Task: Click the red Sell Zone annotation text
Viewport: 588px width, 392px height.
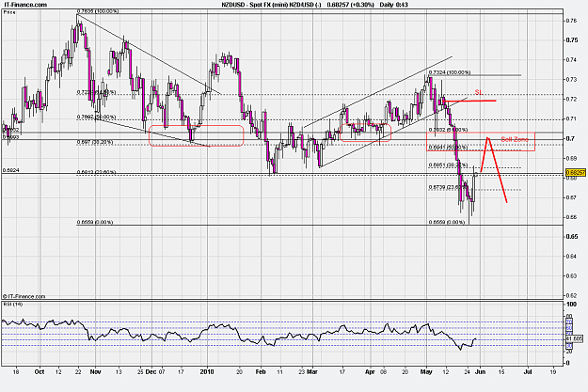Action: pos(515,139)
